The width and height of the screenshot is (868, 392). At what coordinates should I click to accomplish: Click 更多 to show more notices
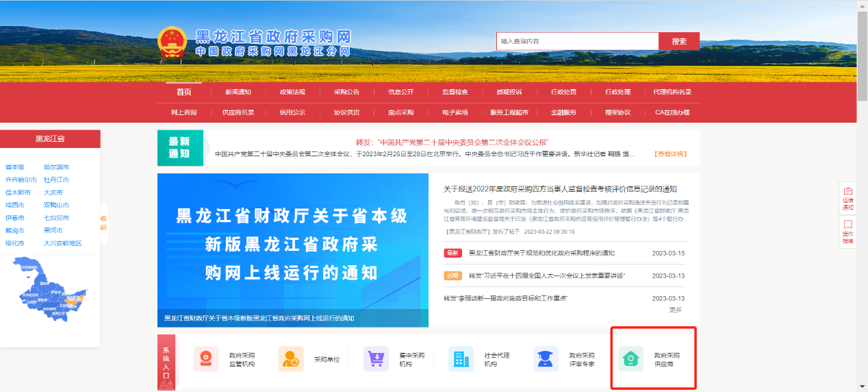[675, 310]
